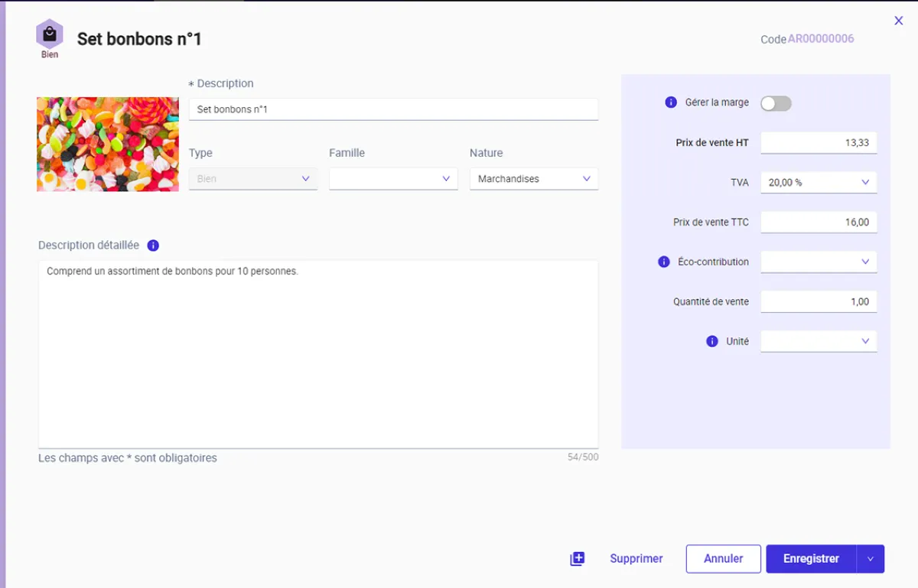Click the Prix de vente TTC field

pyautogui.click(x=819, y=223)
